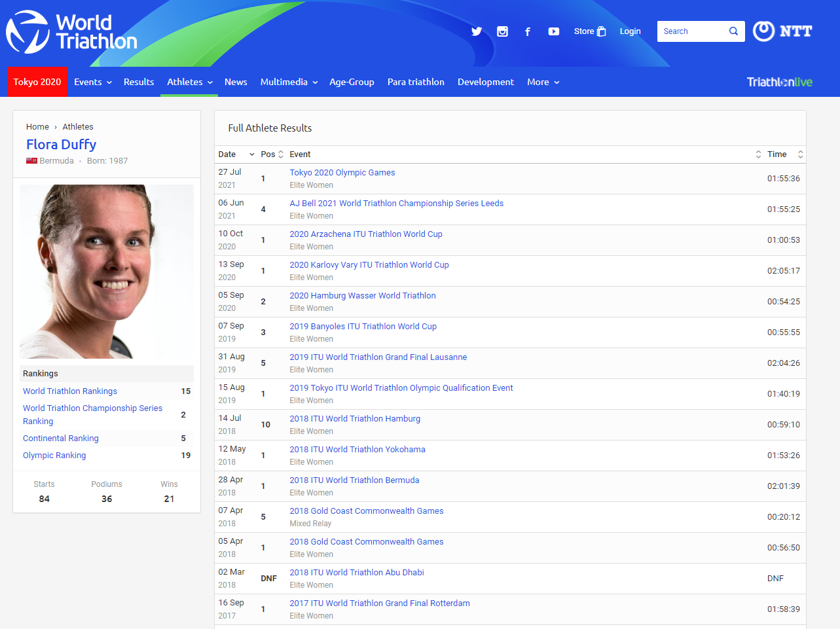The width and height of the screenshot is (840, 629).
Task: Open the Instagram social icon
Action: point(502,31)
